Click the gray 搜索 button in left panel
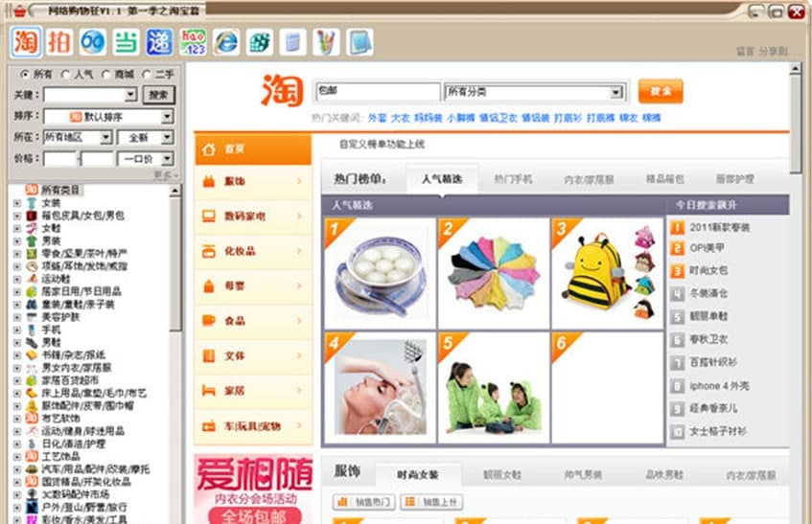This screenshot has width=812, height=524. (158, 95)
